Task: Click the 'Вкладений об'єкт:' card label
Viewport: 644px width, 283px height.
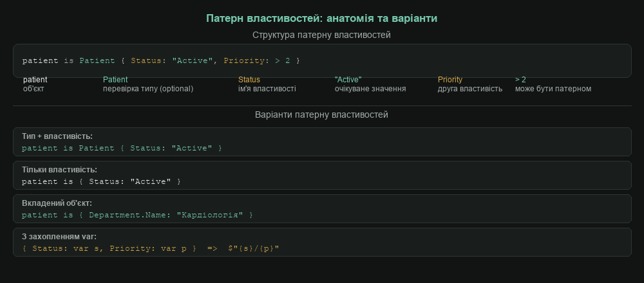Action: click(x=57, y=203)
